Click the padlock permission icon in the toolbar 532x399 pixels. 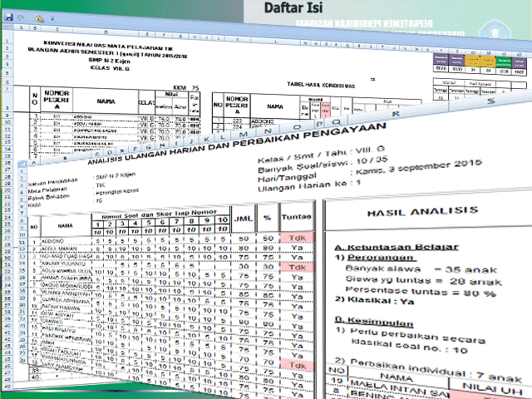[x=39, y=18]
